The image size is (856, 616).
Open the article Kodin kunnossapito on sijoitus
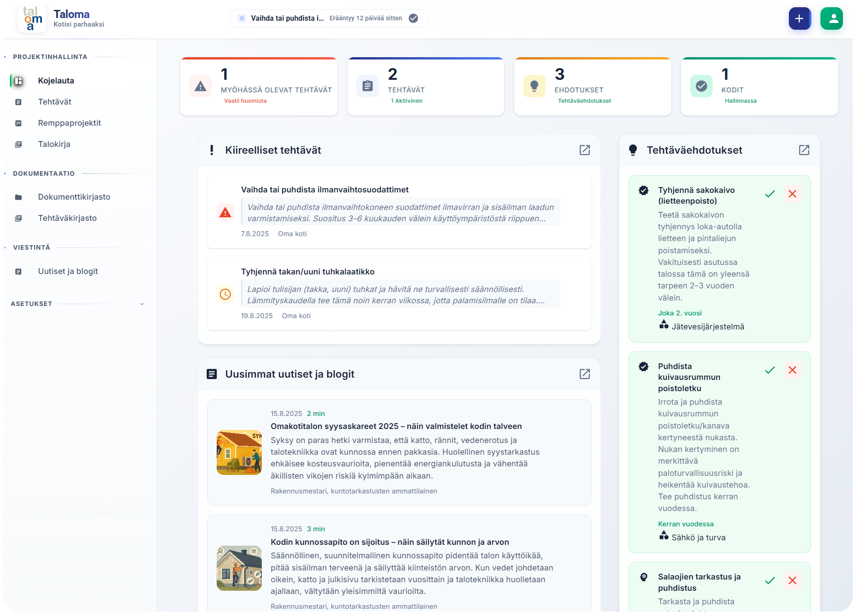pyautogui.click(x=389, y=542)
